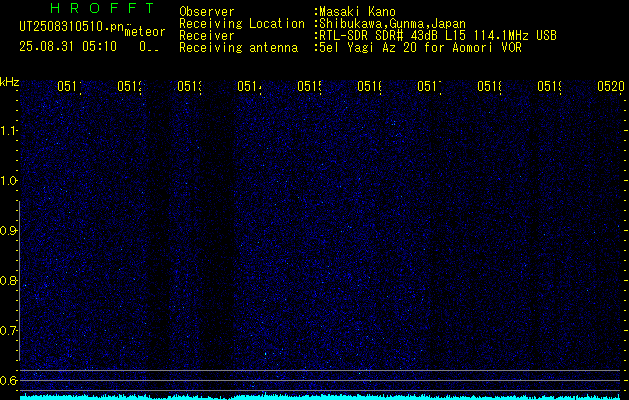The image size is (629, 400).
Task: Click the cyan signal level strip
Action: tap(320, 397)
